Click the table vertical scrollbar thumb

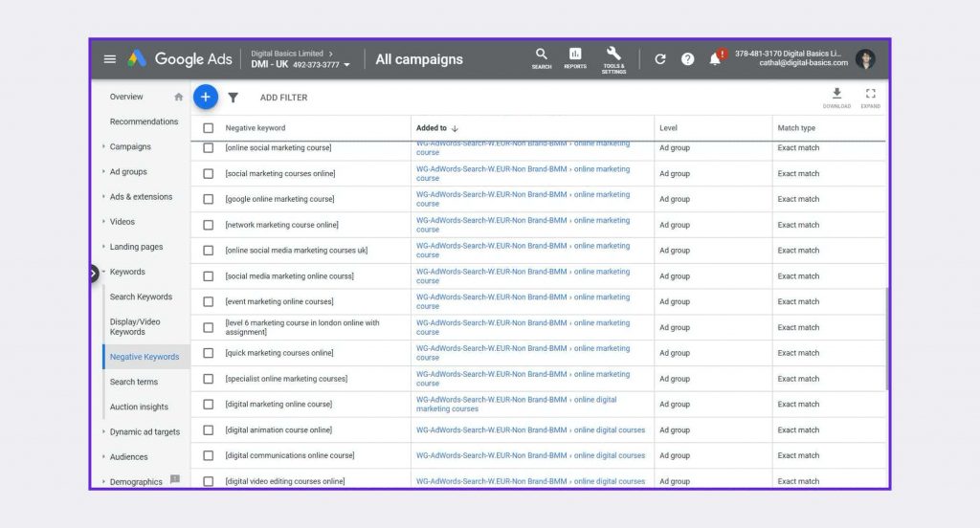pos(887,340)
